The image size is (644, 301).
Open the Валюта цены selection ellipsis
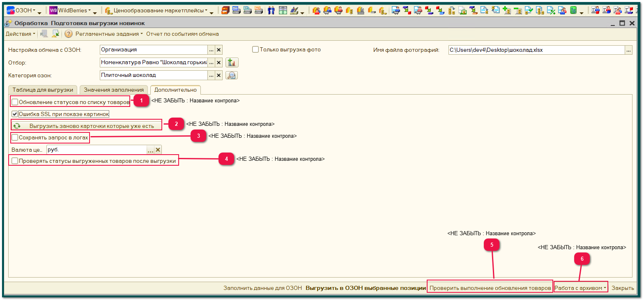(150, 150)
